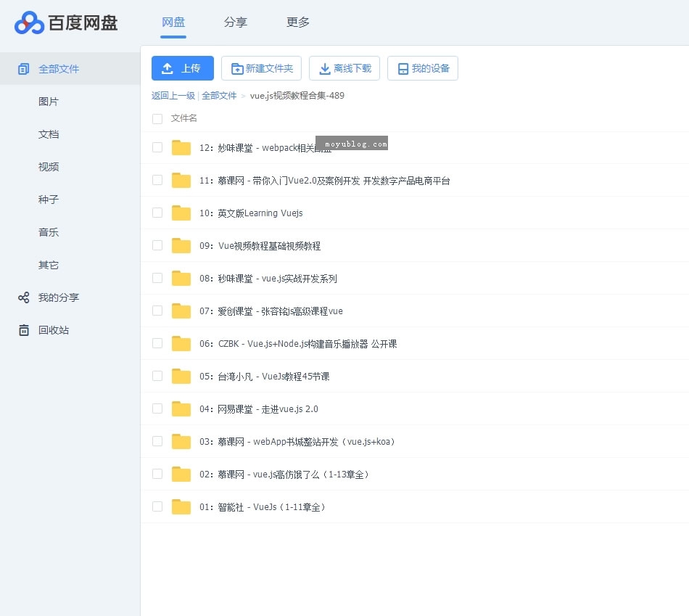Image resolution: width=689 pixels, height=616 pixels.
Task: Click the 全部文件 sidebar icon
Action: pyautogui.click(x=24, y=69)
